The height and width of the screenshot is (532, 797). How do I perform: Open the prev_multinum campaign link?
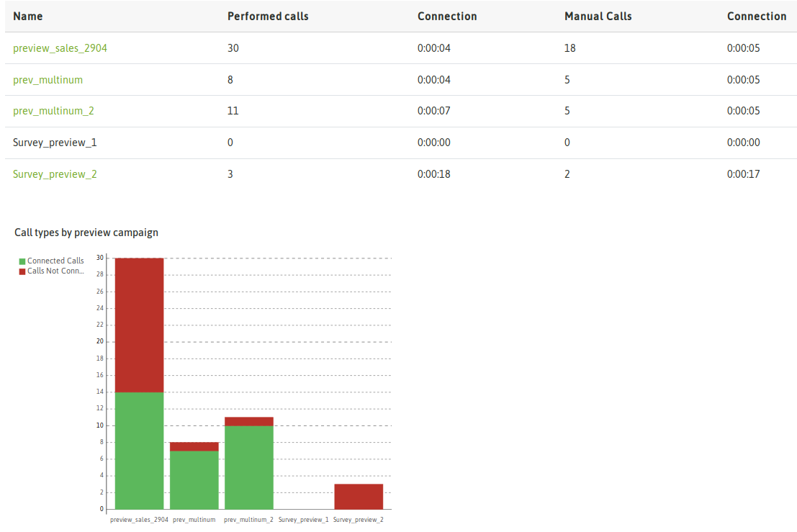pyautogui.click(x=48, y=80)
